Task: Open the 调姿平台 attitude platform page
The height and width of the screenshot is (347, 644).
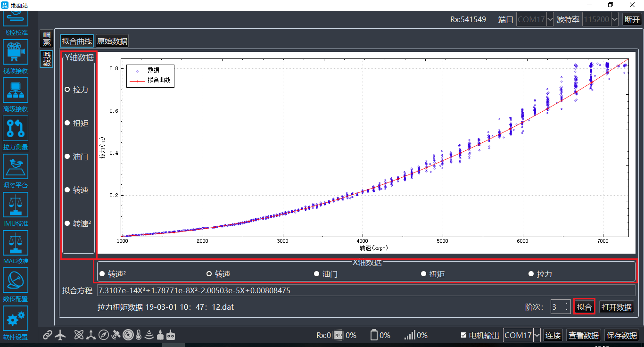Action: point(16,171)
